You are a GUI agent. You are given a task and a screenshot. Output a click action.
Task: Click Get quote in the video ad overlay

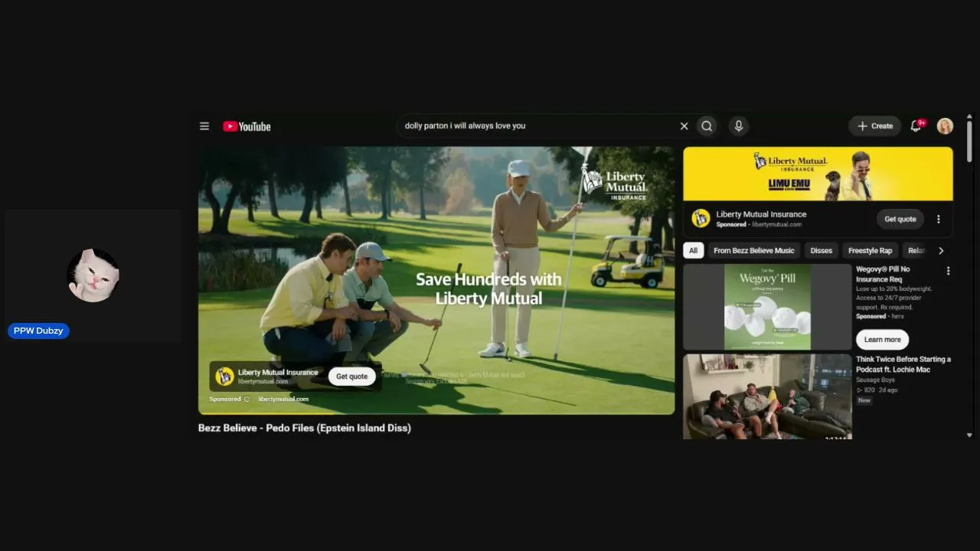point(351,377)
